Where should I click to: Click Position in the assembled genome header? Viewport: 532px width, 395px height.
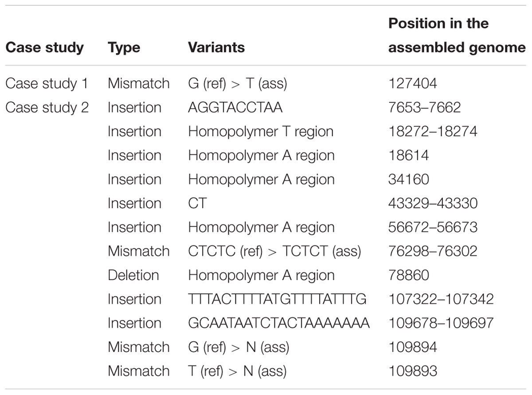pos(457,35)
